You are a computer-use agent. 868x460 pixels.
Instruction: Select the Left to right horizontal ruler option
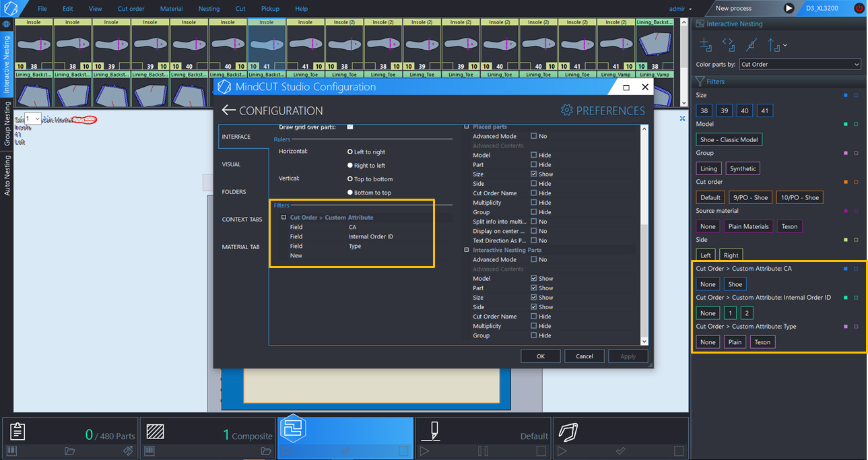pos(366,152)
